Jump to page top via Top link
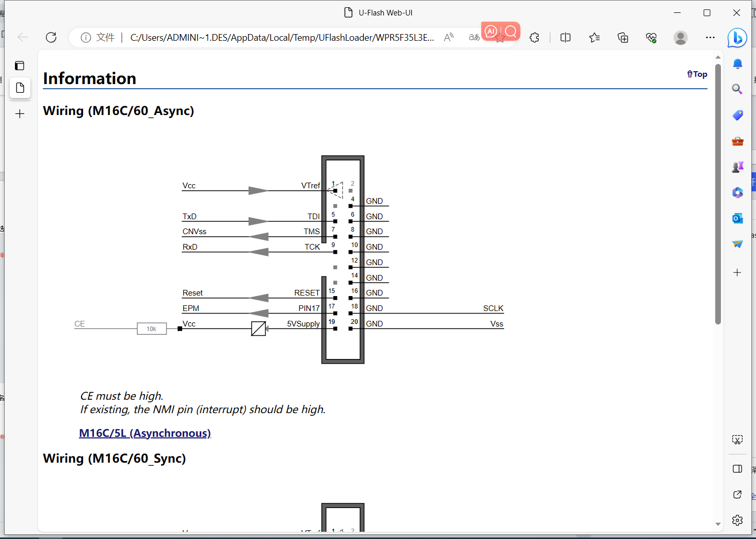The width and height of the screenshot is (756, 539). (697, 74)
